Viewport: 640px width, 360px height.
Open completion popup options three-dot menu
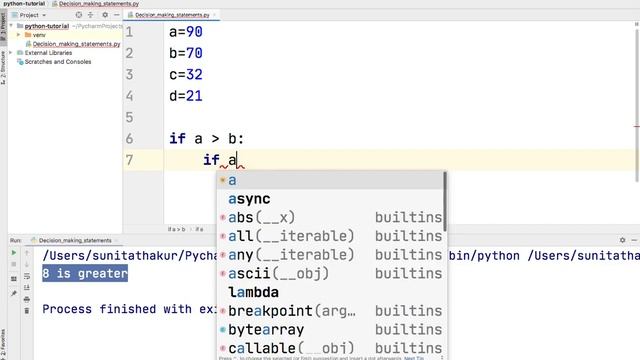coord(442,358)
